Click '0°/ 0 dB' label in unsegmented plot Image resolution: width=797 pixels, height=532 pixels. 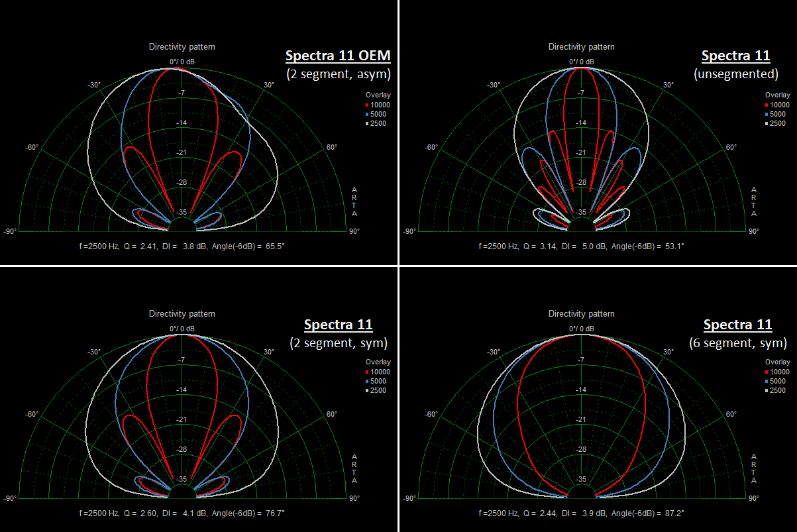pyautogui.click(x=582, y=62)
